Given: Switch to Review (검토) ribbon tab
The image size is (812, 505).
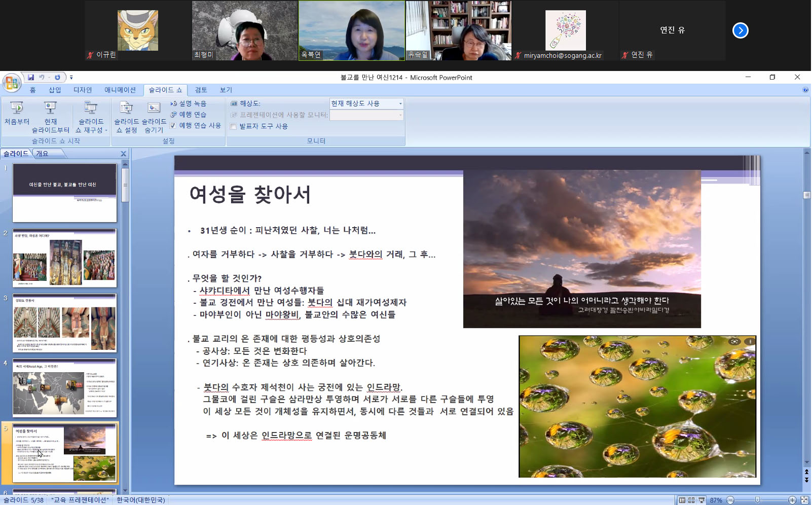Looking at the screenshot, I should tap(201, 90).
